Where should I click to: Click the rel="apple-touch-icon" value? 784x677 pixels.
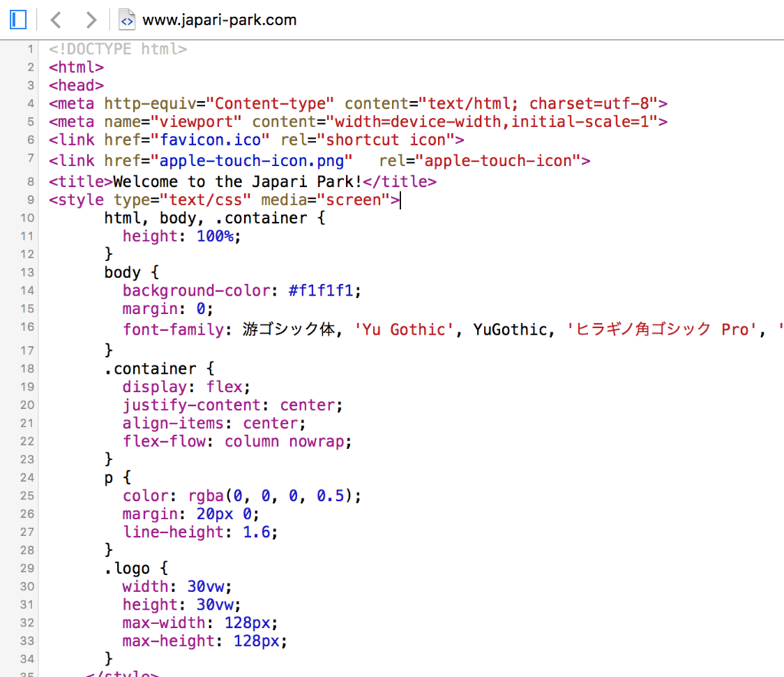(x=480, y=161)
